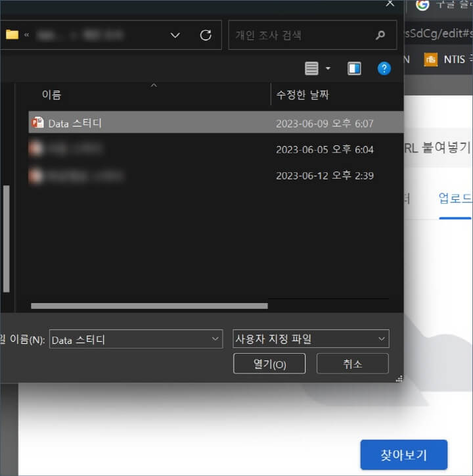Viewport: 473px width, 476px height.
Task: Refresh the folder view
Action: click(206, 36)
